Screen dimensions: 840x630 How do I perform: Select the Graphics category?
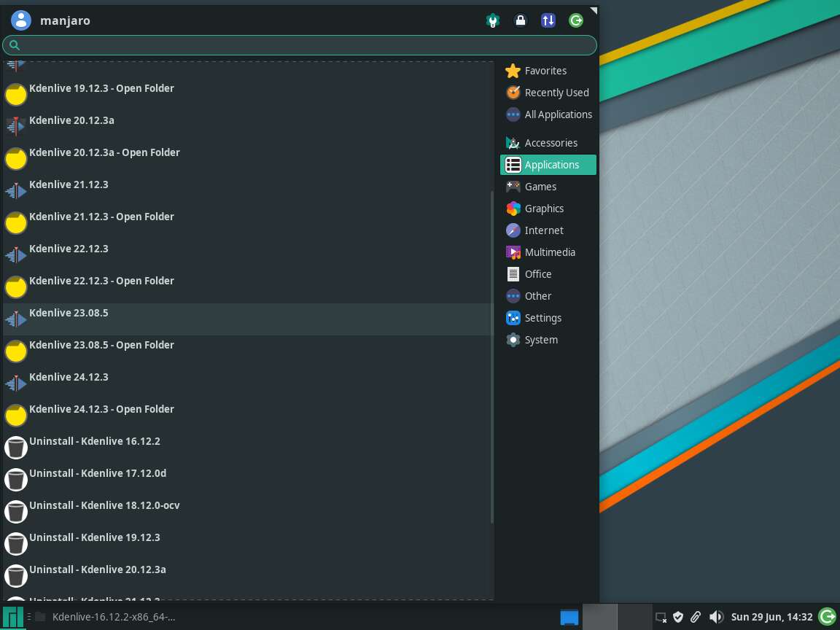pyautogui.click(x=548, y=209)
